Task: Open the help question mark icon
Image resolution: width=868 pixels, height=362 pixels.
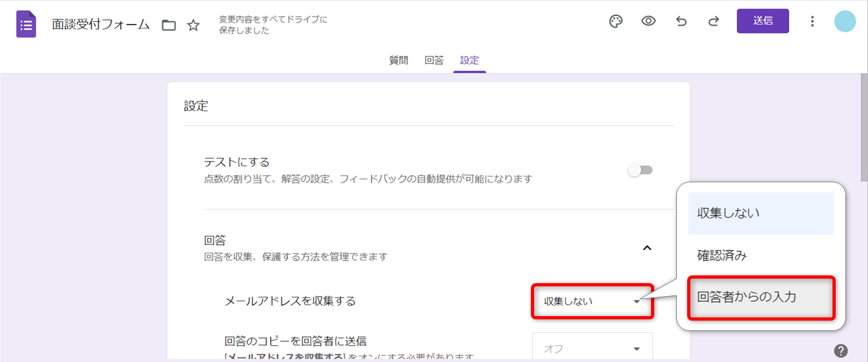Action: click(x=840, y=350)
